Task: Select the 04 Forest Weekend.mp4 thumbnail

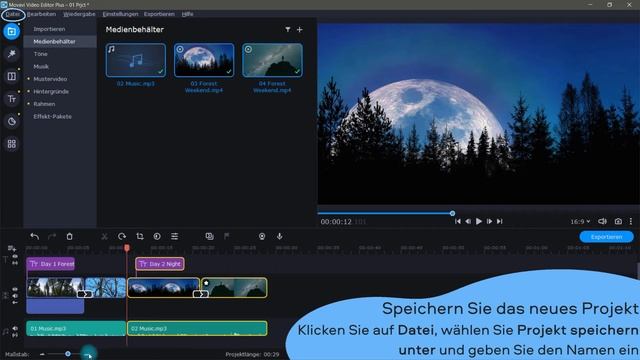Action: 272,60
